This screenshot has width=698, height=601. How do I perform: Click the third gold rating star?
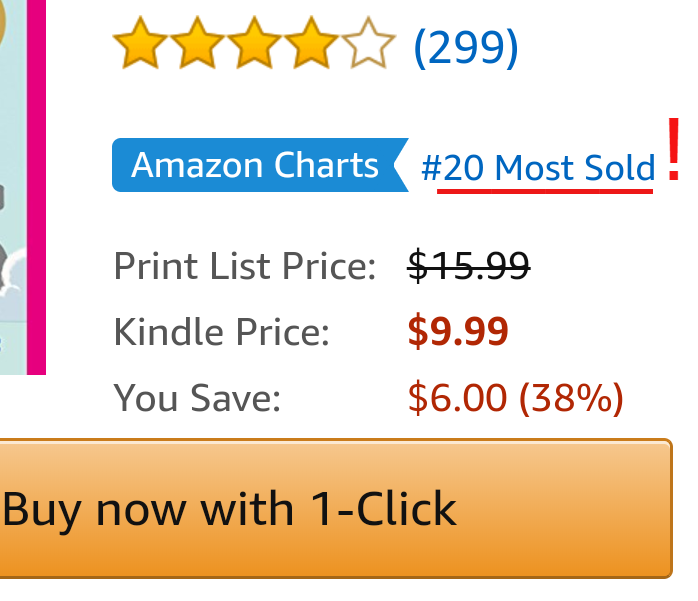pos(254,43)
